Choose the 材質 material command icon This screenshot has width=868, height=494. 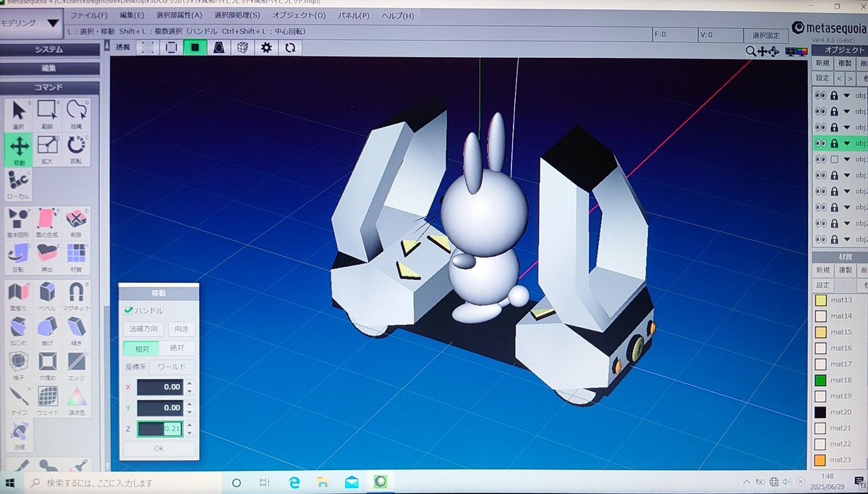point(77,257)
